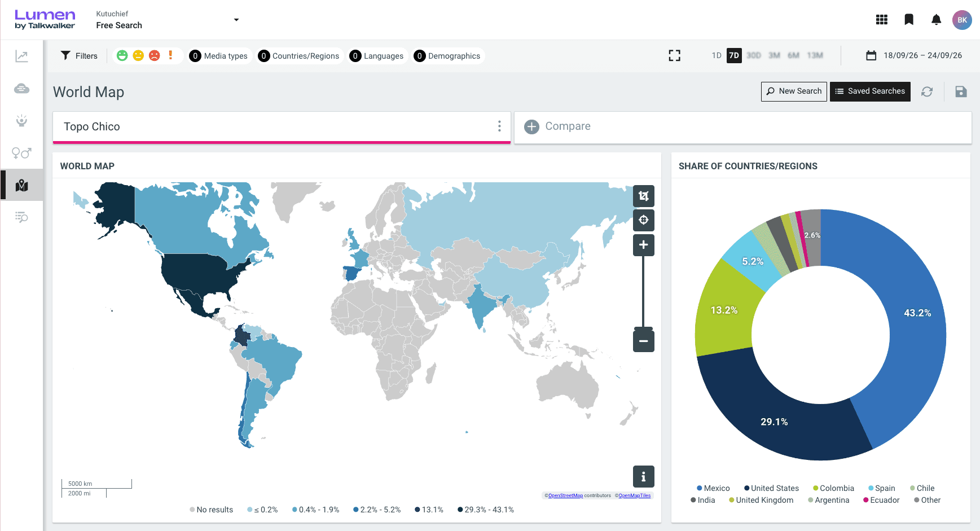Open the analytics trend chart sidebar icon
This screenshot has width=980, height=531.
pos(21,56)
